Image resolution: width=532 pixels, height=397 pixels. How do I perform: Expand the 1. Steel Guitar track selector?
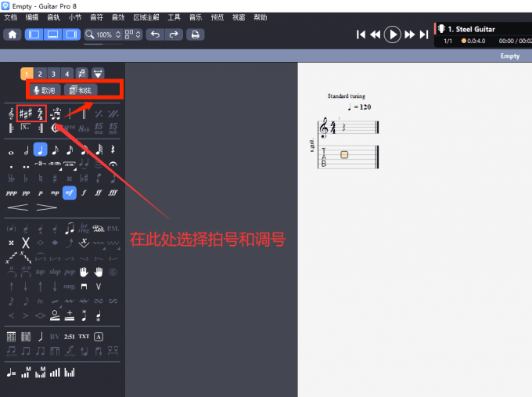[476, 29]
